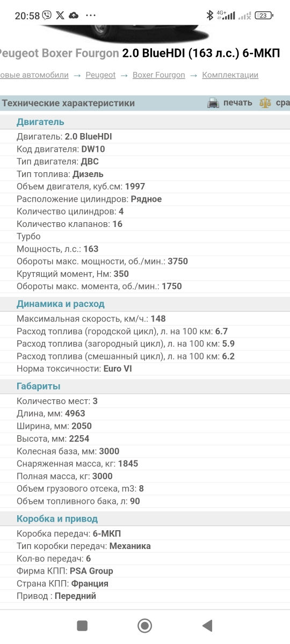The image size is (290, 644).
Task: Open the Комплектации breadcrumb link
Action: coord(230,75)
